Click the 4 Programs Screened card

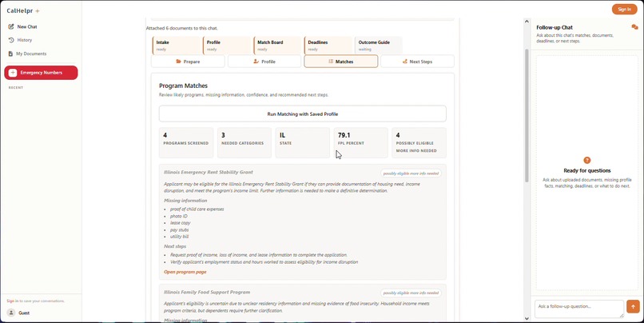186,142
